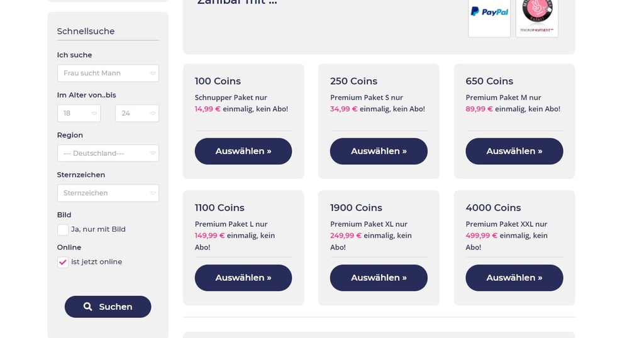644x338 pixels.
Task: Select the 100 Coins Schnupper Paket
Action: pyautogui.click(x=243, y=151)
